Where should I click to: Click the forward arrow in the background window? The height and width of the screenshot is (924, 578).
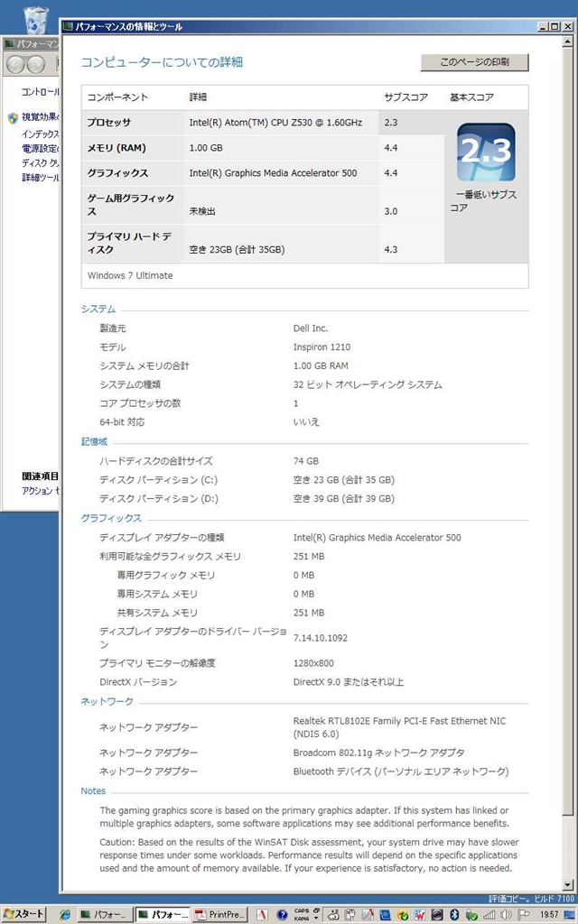(x=36, y=64)
